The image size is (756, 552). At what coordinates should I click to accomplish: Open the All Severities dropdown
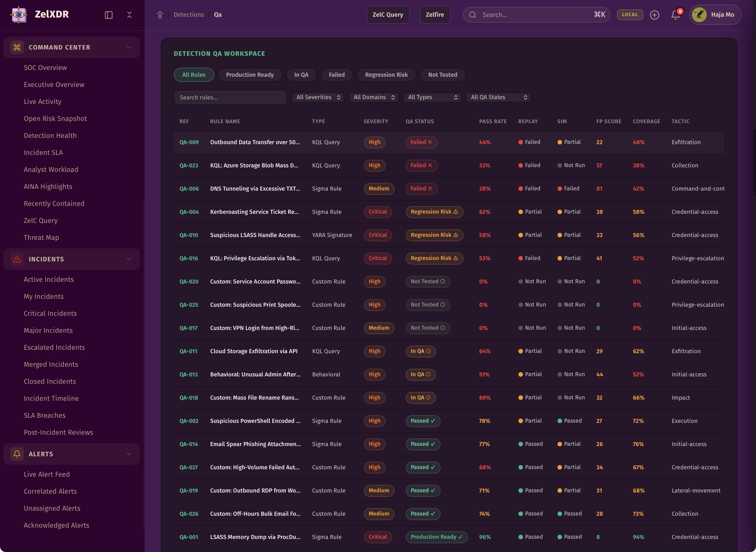click(x=318, y=97)
